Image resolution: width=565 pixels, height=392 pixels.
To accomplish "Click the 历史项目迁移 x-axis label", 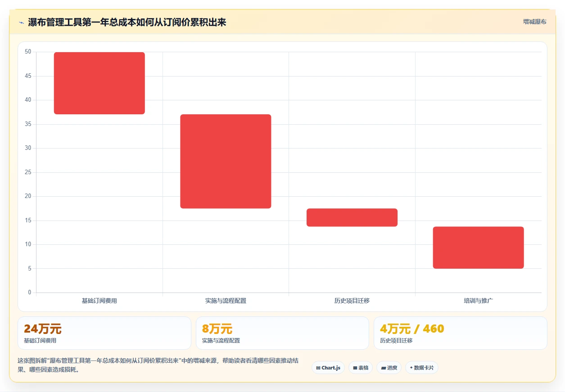I will [352, 301].
